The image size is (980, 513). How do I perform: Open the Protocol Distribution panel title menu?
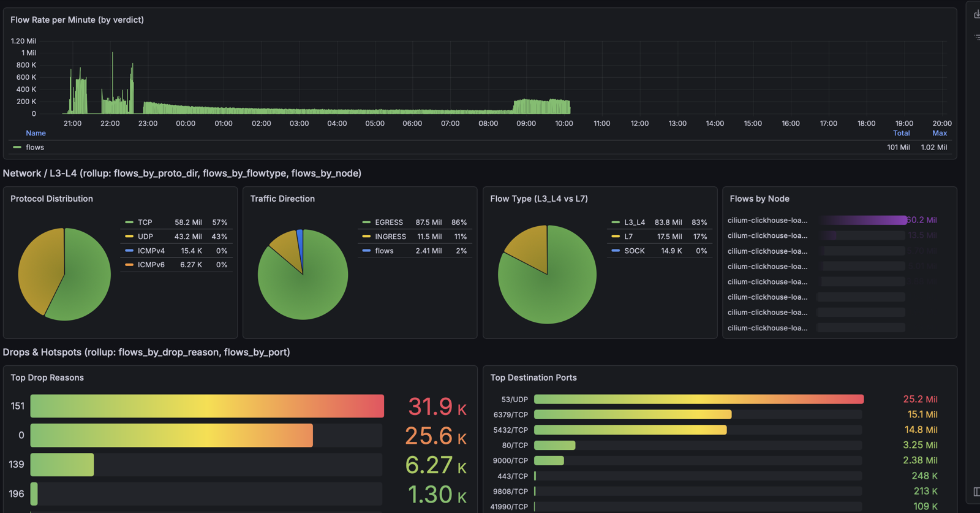pos(51,199)
